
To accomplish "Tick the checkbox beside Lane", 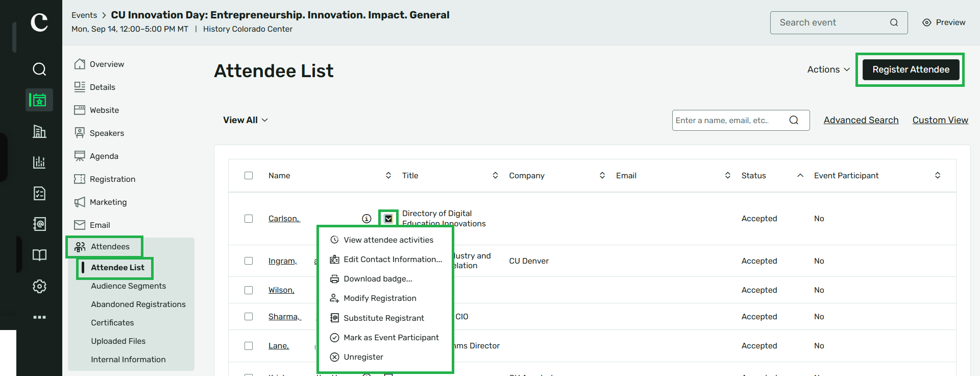I will click(x=249, y=346).
